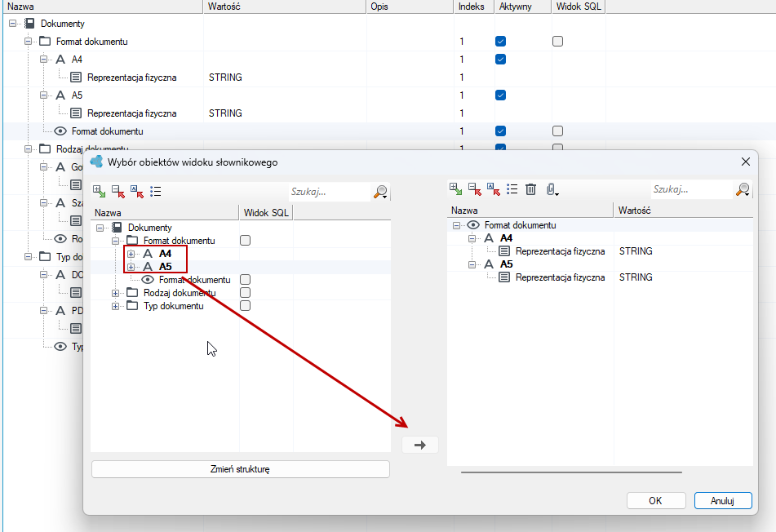776x532 pixels.
Task: Expand Rodzaj dokumentu folder in dialog tree
Action: pyautogui.click(x=115, y=293)
